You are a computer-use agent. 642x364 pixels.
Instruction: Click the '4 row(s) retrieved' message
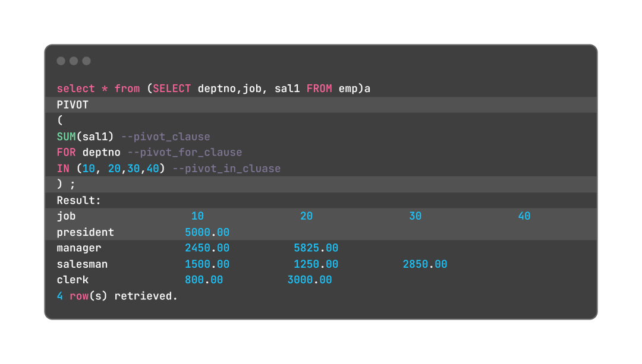click(117, 296)
